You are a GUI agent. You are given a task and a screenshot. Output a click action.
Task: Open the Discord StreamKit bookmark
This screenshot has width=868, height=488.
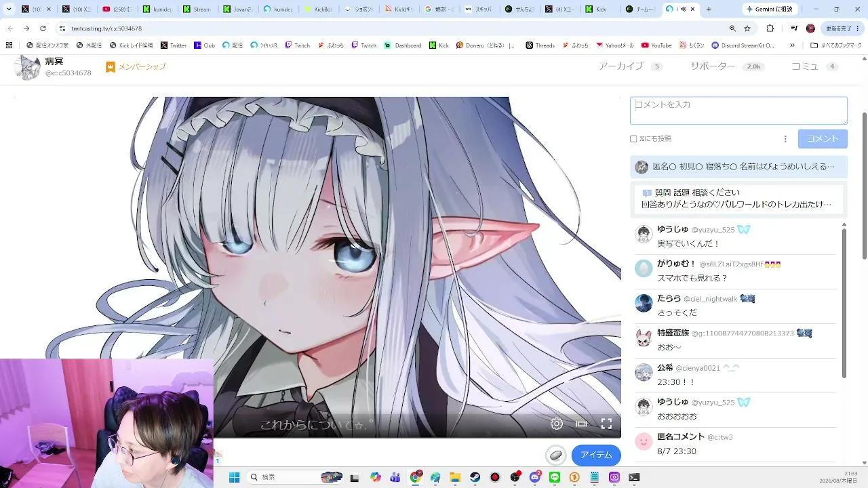[x=743, y=45]
